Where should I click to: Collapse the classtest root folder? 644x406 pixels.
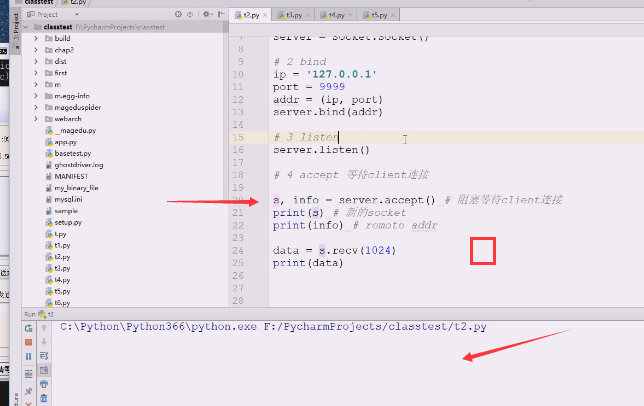[x=26, y=27]
